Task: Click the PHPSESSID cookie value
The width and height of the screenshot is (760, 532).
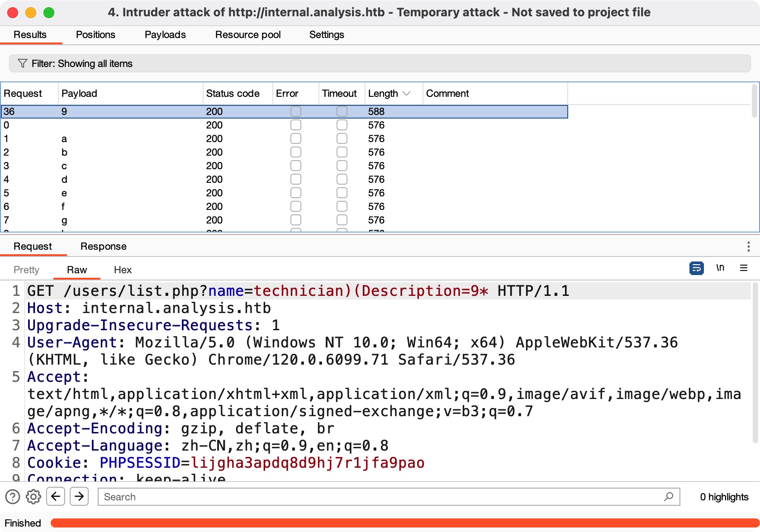Action: tap(308, 463)
